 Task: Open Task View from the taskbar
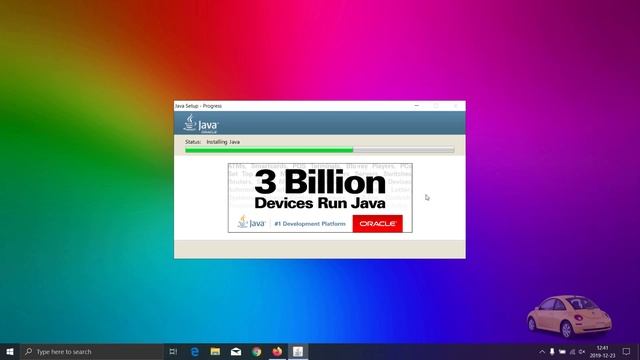click(x=173, y=351)
